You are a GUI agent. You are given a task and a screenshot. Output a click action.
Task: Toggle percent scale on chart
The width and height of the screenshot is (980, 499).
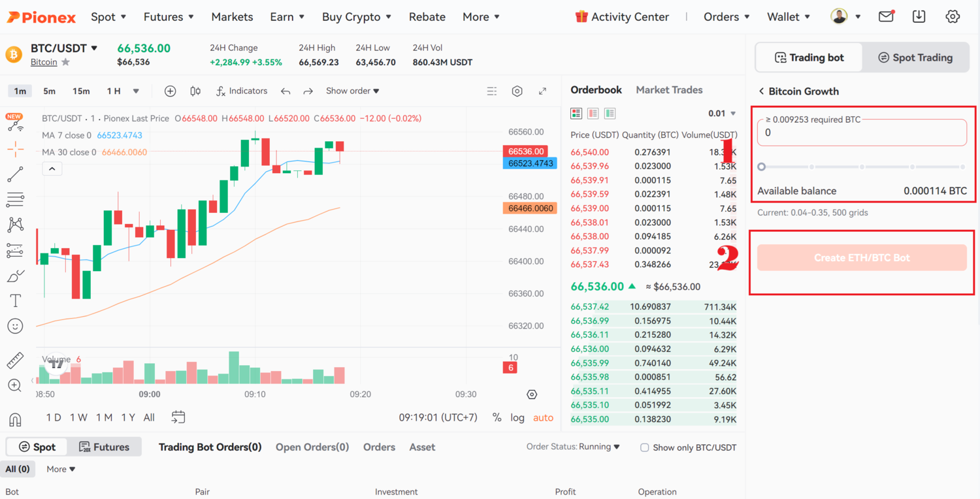497,417
